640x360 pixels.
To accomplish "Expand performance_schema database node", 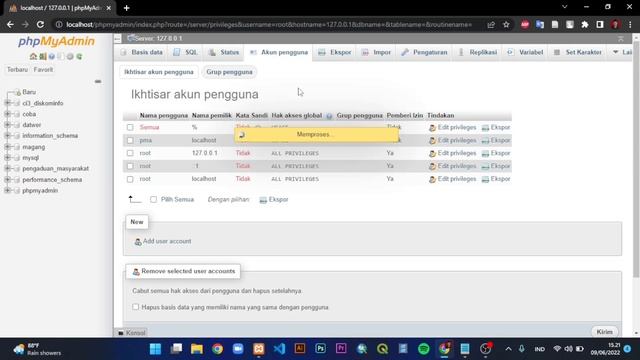I will pyautogui.click(x=7, y=180).
